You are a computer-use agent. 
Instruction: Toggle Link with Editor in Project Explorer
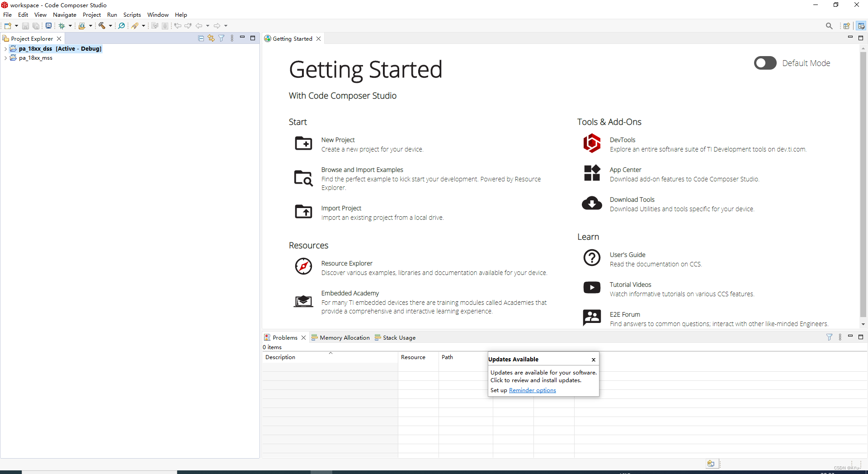click(x=211, y=38)
